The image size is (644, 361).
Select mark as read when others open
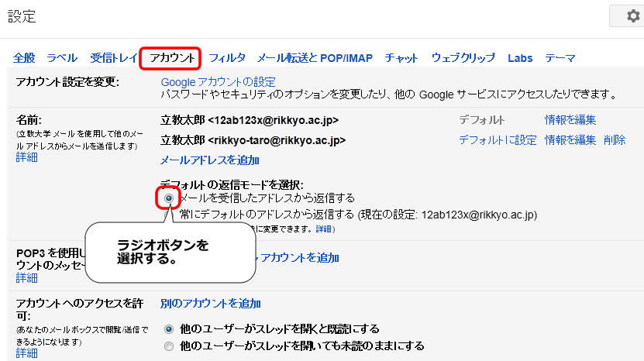click(x=169, y=329)
